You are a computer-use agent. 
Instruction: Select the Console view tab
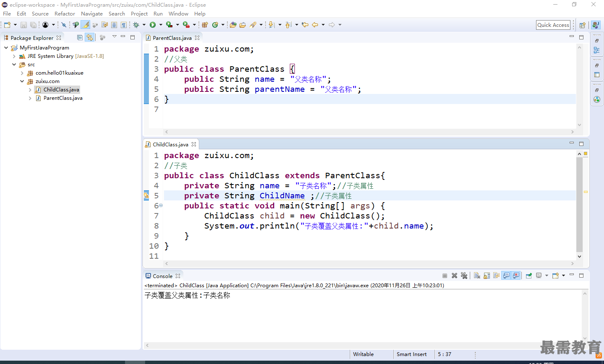point(162,276)
